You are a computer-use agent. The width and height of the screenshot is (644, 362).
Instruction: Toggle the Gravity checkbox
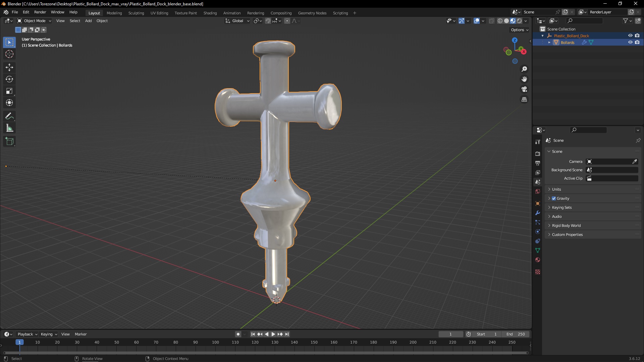coord(554,198)
